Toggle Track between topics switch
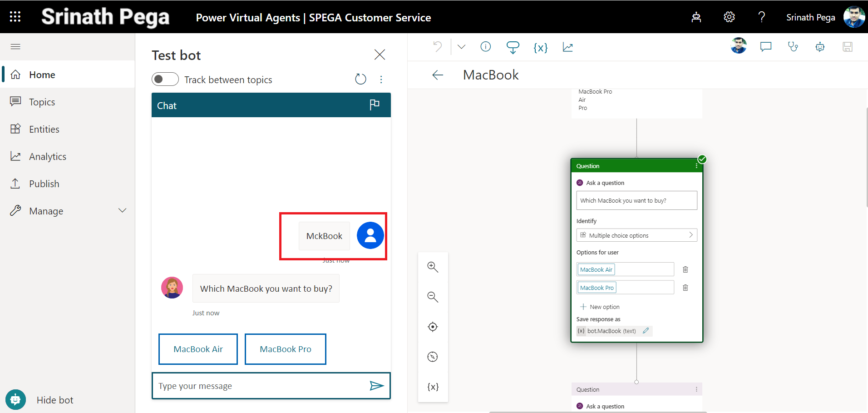 165,79
